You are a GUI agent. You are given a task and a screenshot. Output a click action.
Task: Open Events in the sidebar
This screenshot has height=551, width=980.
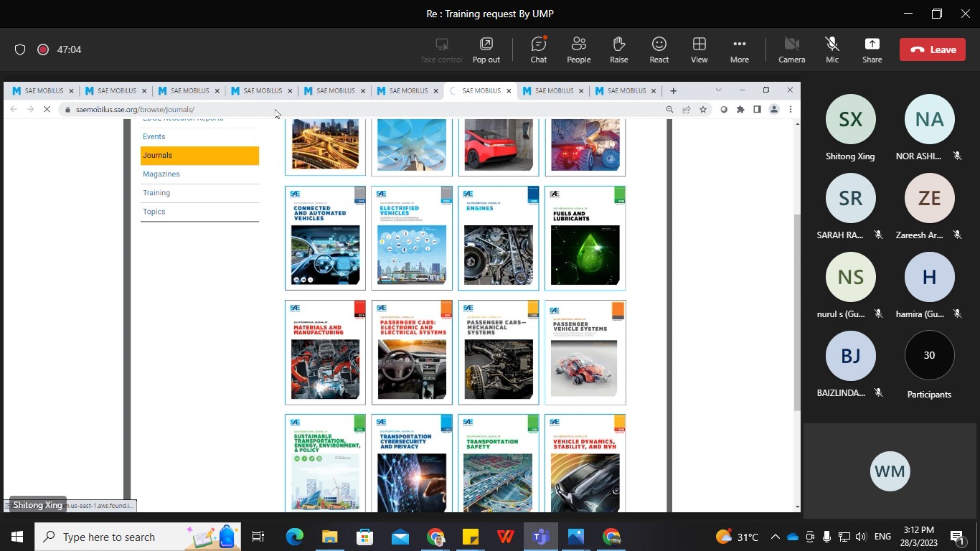pos(154,136)
